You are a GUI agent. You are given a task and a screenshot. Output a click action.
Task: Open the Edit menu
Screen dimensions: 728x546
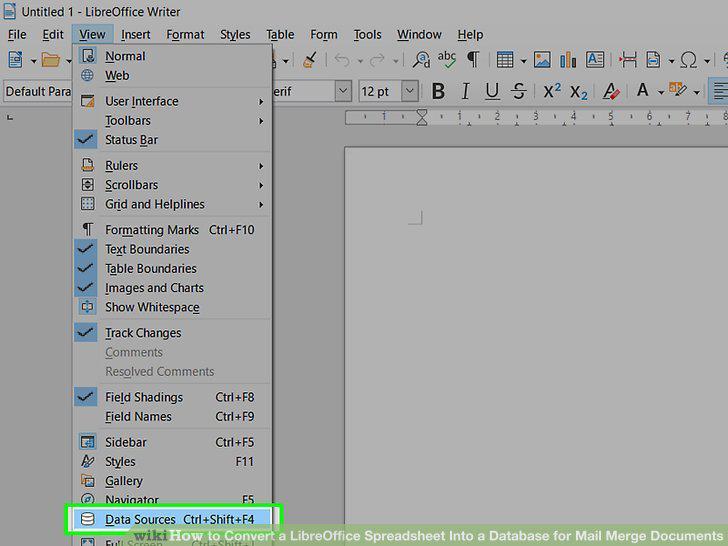[53, 35]
